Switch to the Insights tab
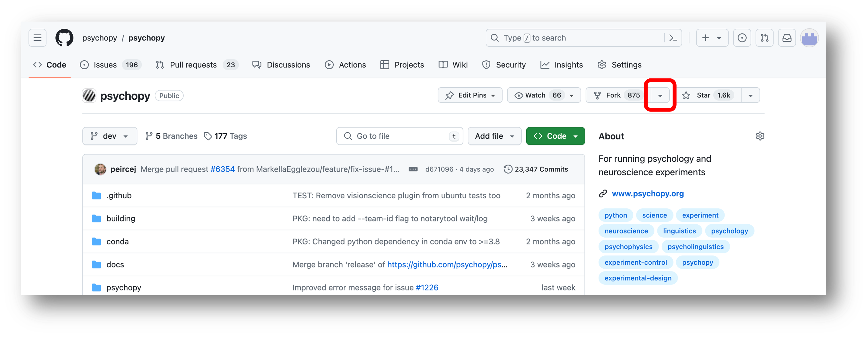868x337 pixels. pos(561,65)
